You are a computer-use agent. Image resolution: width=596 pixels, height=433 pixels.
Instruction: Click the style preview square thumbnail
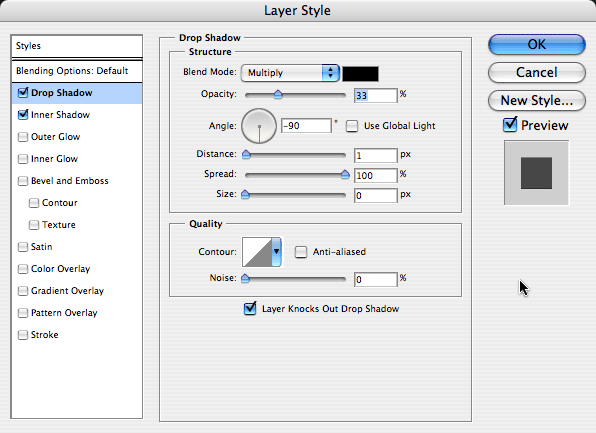click(x=536, y=173)
